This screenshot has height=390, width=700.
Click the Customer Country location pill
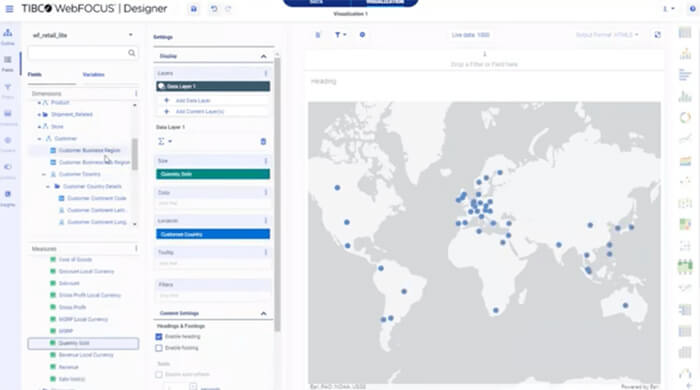point(213,234)
